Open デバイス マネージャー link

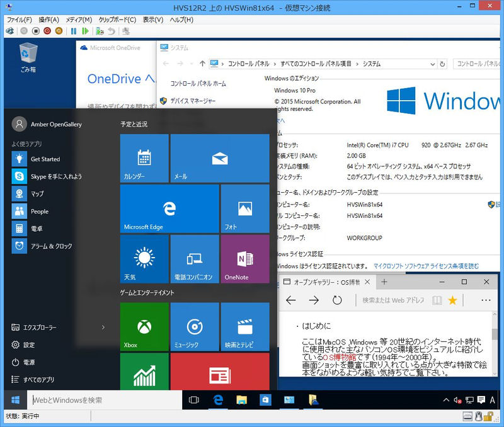point(193,101)
